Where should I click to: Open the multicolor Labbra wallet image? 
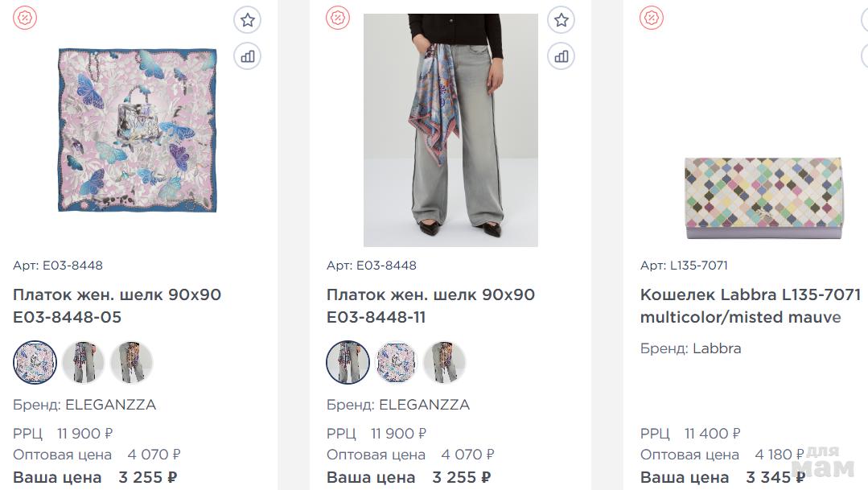point(763,198)
